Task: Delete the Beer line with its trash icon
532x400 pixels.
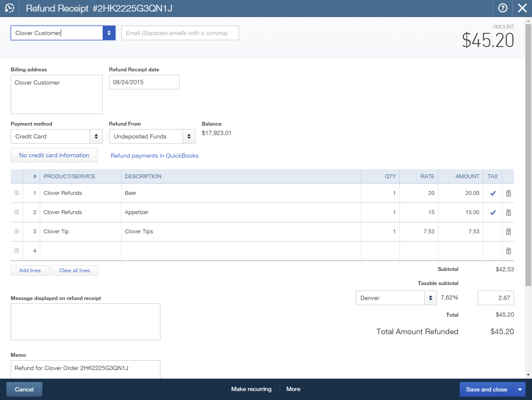Action: (508, 193)
